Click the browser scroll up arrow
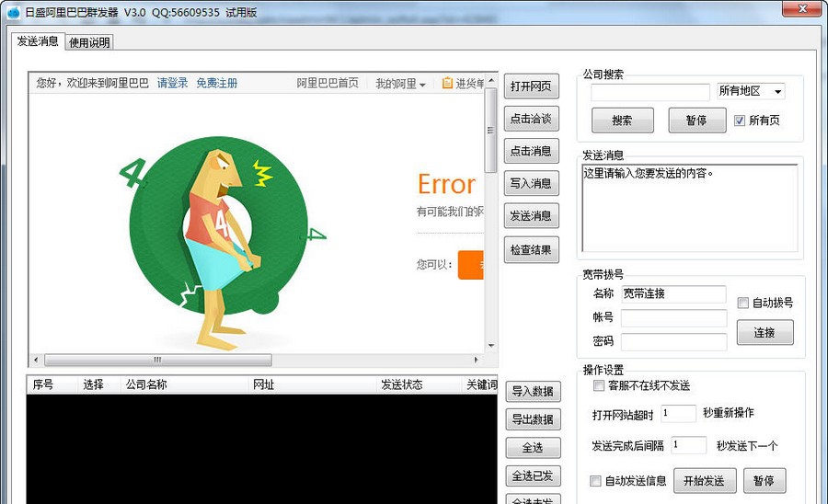Image resolution: width=828 pixels, height=504 pixels. [x=491, y=81]
